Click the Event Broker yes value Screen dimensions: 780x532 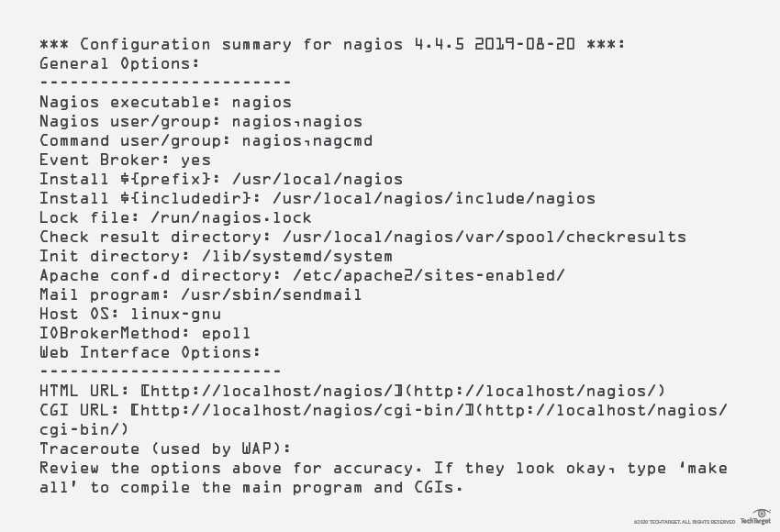click(x=195, y=161)
